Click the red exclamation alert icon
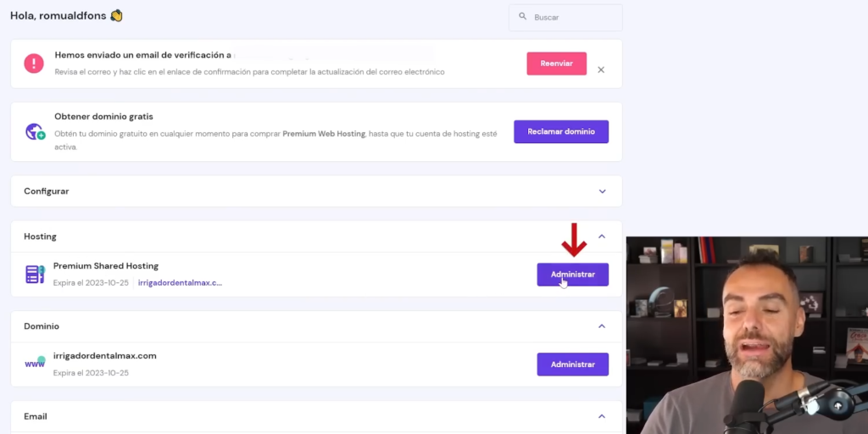Image resolution: width=868 pixels, height=434 pixels. 34,63
